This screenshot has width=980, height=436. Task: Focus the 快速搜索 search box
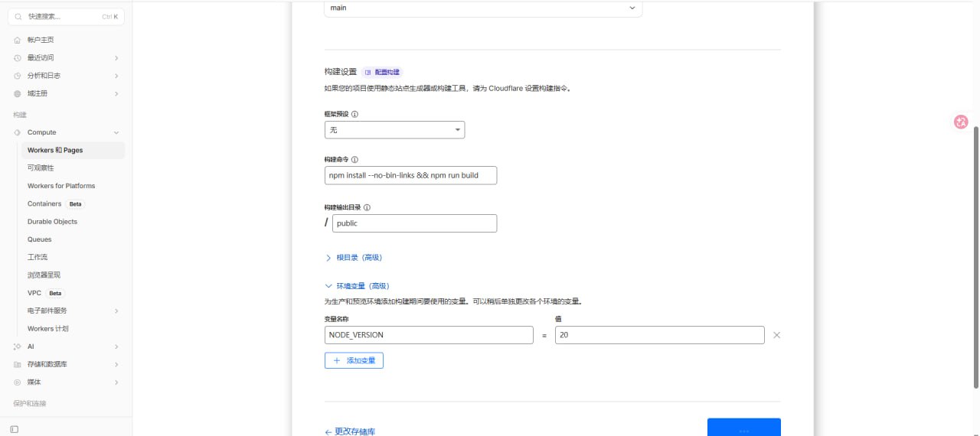(x=66, y=16)
